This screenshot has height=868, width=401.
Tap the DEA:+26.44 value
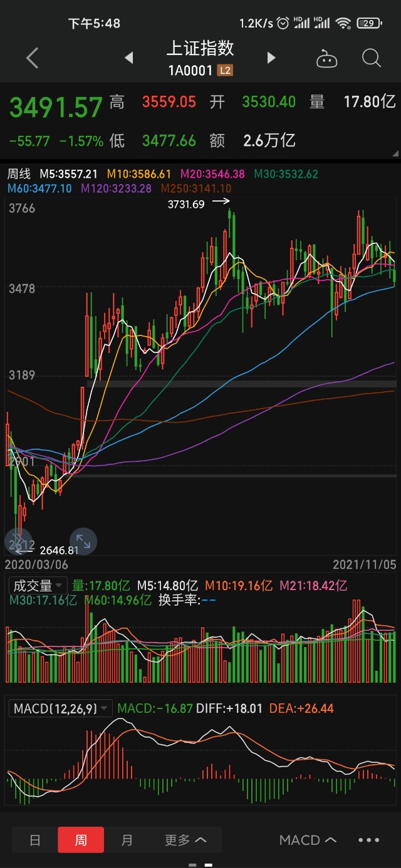(301, 708)
